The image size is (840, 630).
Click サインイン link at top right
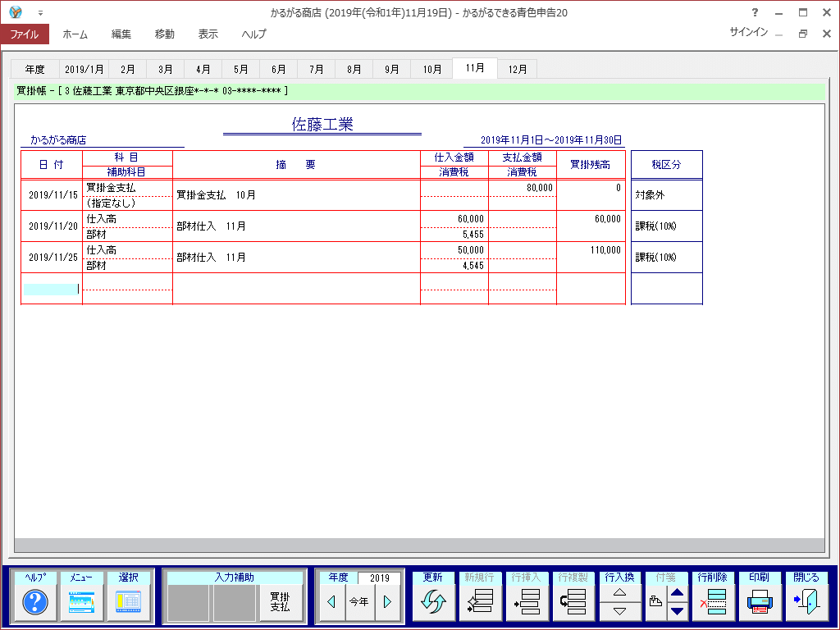click(748, 32)
